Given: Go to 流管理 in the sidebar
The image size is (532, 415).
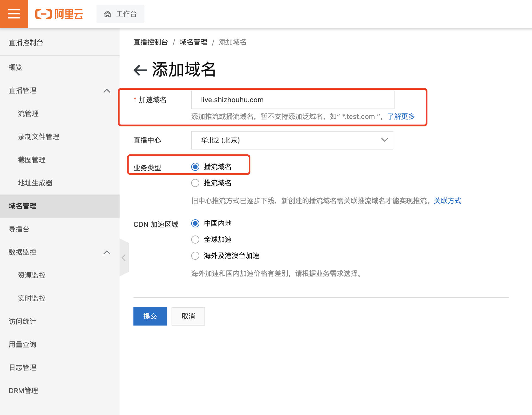Looking at the screenshot, I should (x=28, y=114).
